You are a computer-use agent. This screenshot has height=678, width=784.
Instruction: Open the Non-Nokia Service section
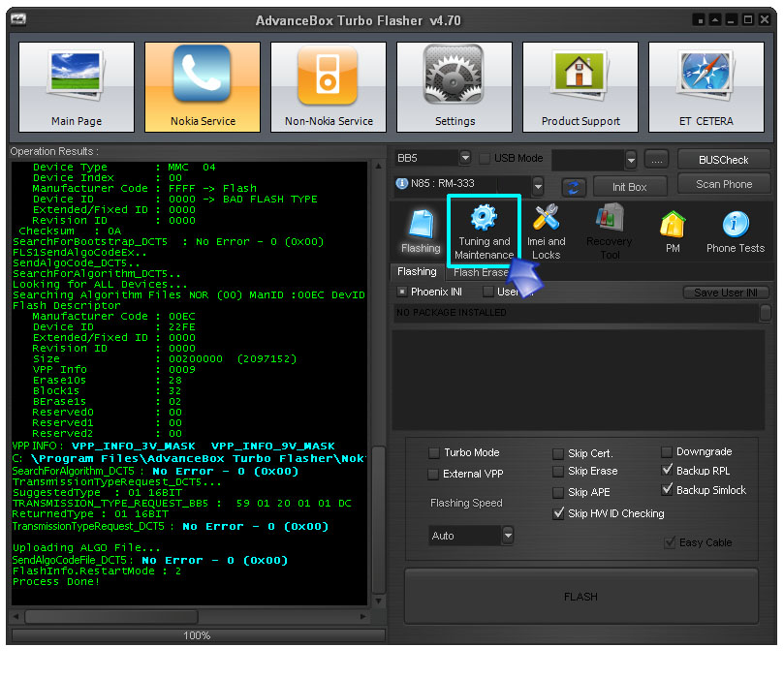tap(329, 87)
